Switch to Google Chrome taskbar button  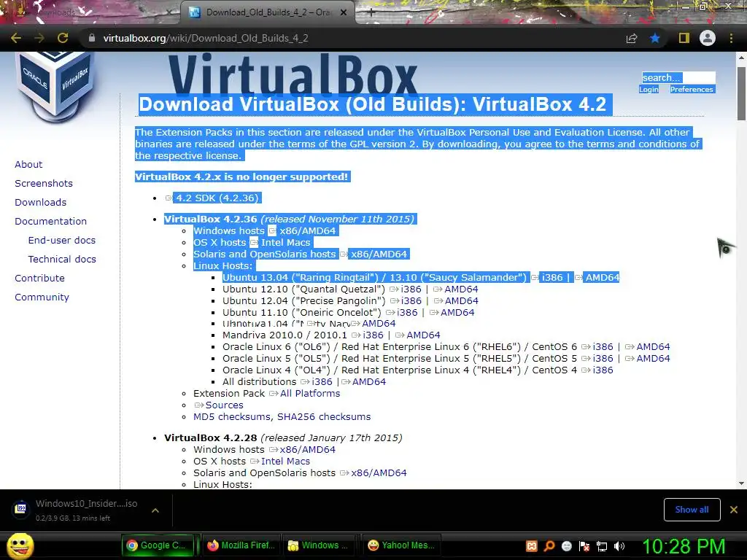coord(158,545)
